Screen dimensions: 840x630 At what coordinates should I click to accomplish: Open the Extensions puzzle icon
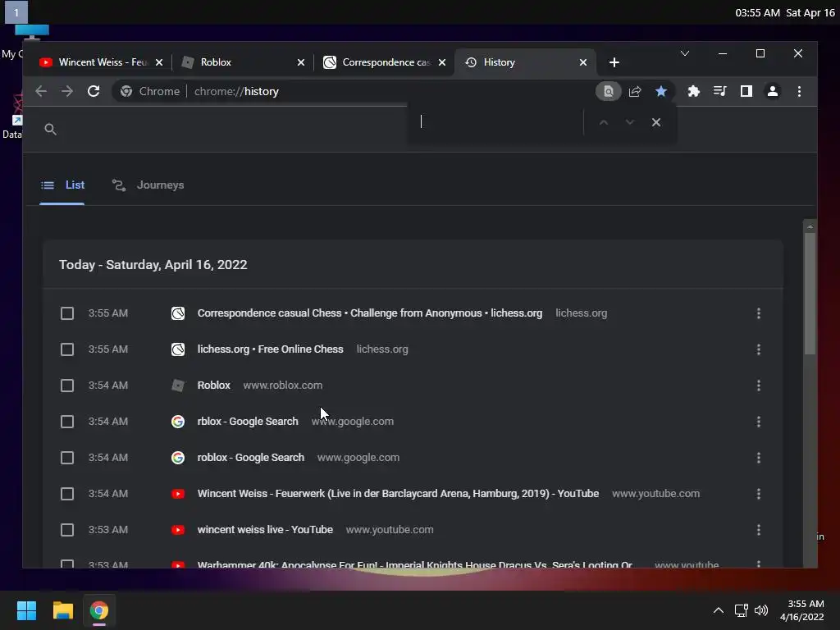pyautogui.click(x=694, y=91)
